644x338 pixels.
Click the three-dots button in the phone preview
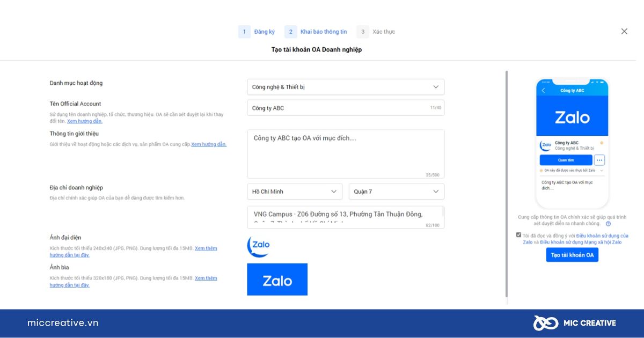tap(599, 160)
